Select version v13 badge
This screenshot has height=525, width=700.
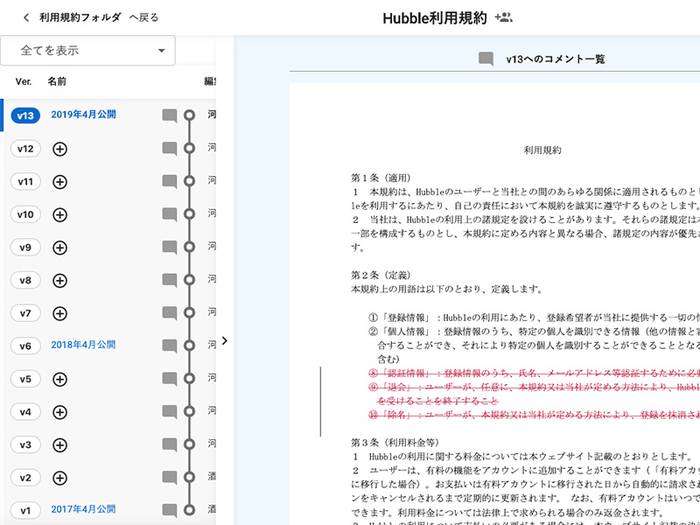[x=25, y=116]
